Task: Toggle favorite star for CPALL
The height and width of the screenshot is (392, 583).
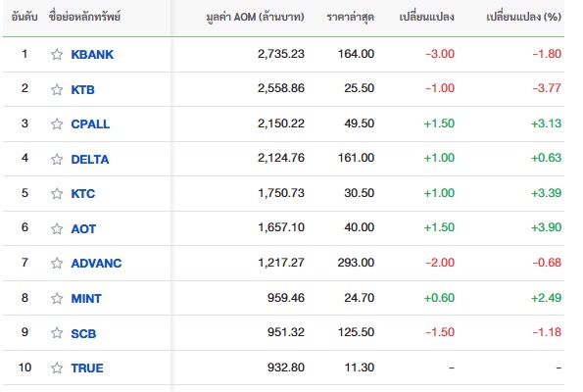Action: [x=57, y=123]
